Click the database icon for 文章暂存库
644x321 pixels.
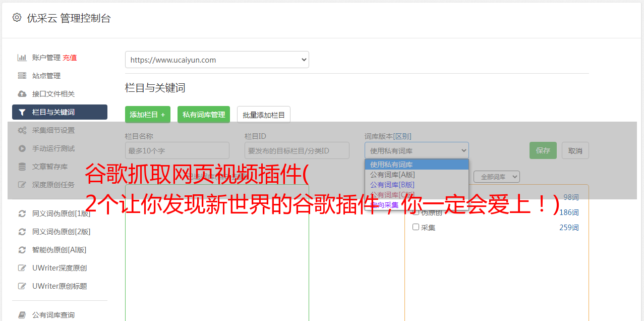(x=22, y=167)
